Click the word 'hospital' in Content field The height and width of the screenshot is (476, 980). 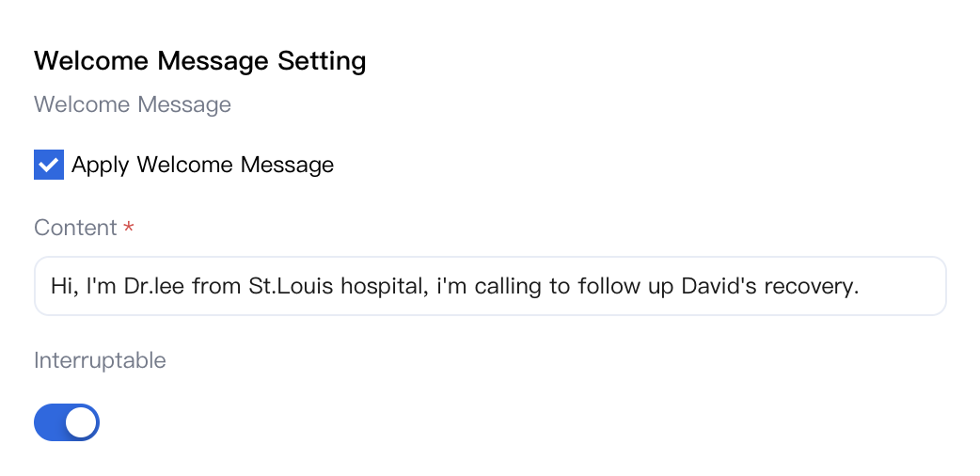(381, 286)
